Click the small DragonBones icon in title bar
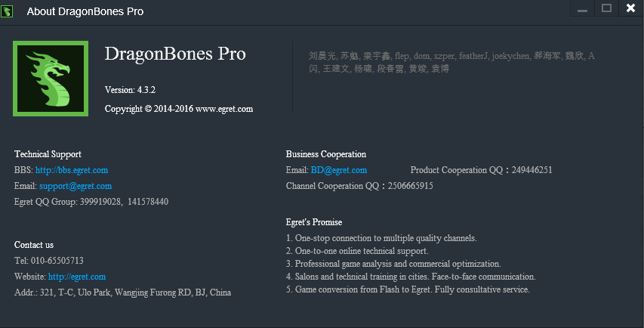Screen dimensions: 644x328 pos(7,11)
